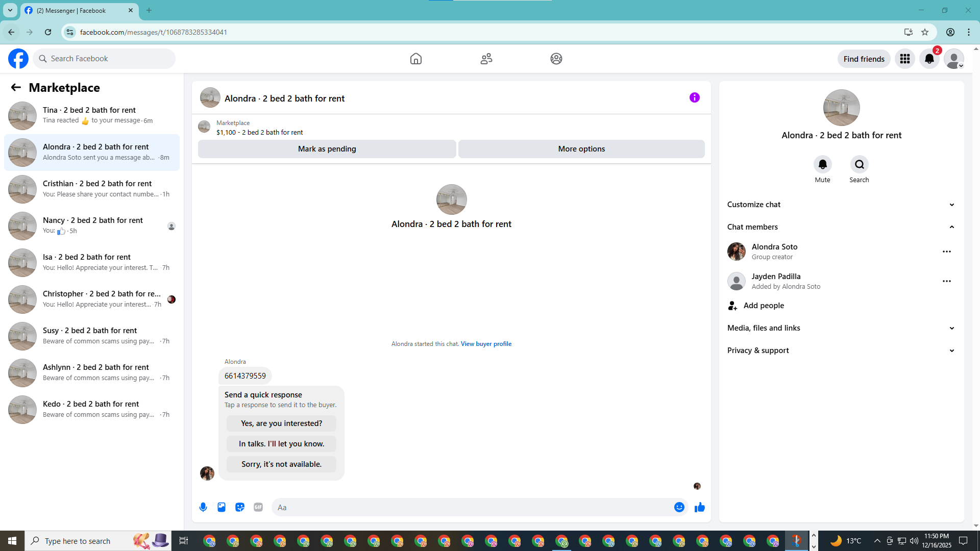Viewport: 980px width, 551px height.
Task: Open the notifications bell
Action: 929,59
